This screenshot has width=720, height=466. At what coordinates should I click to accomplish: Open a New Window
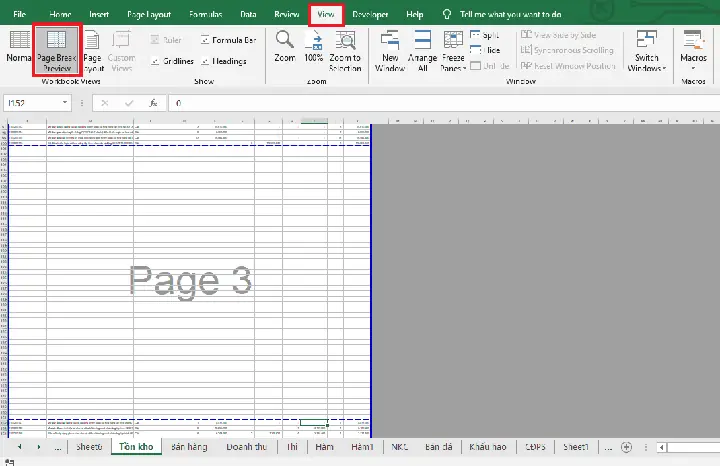390,50
